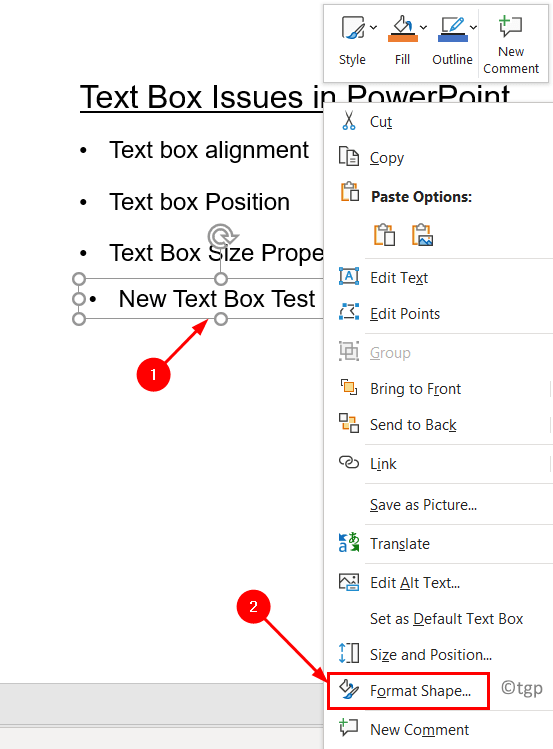The width and height of the screenshot is (553, 749).
Task: Click the Edit Points icon
Action: click(x=349, y=312)
